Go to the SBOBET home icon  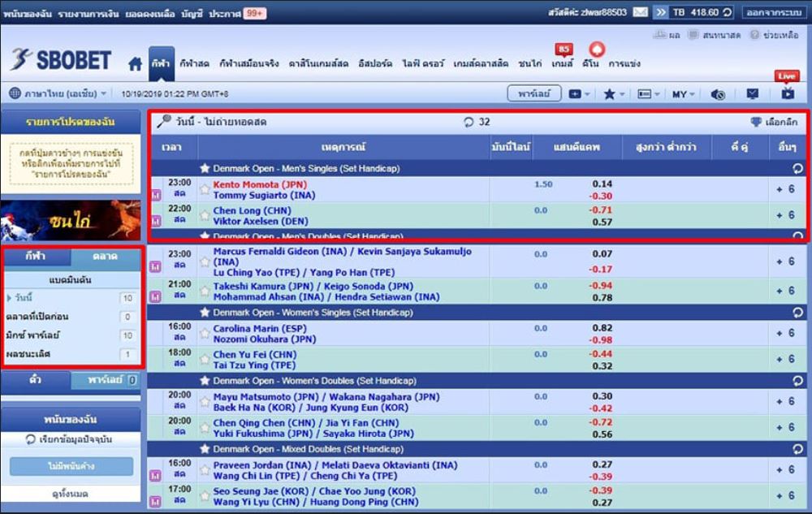click(x=135, y=63)
